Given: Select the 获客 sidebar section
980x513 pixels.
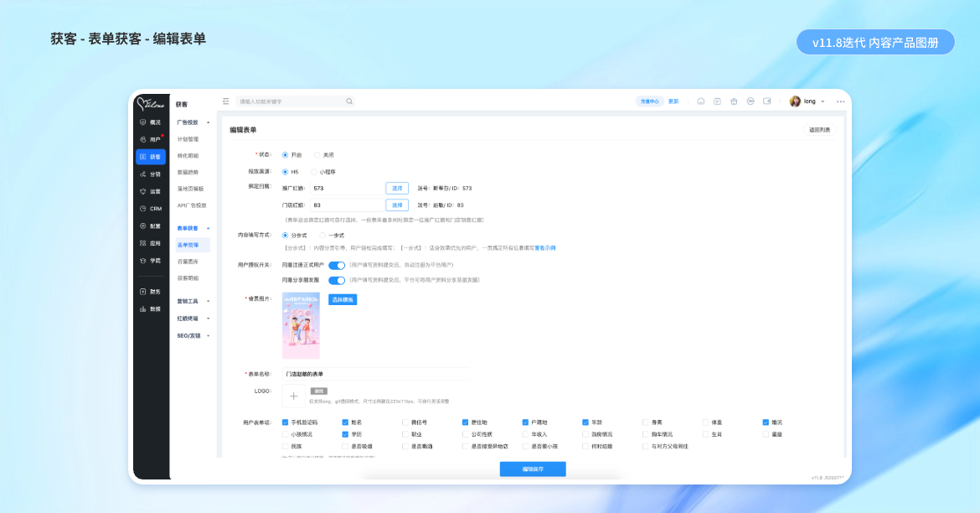Looking at the screenshot, I should coord(151,157).
